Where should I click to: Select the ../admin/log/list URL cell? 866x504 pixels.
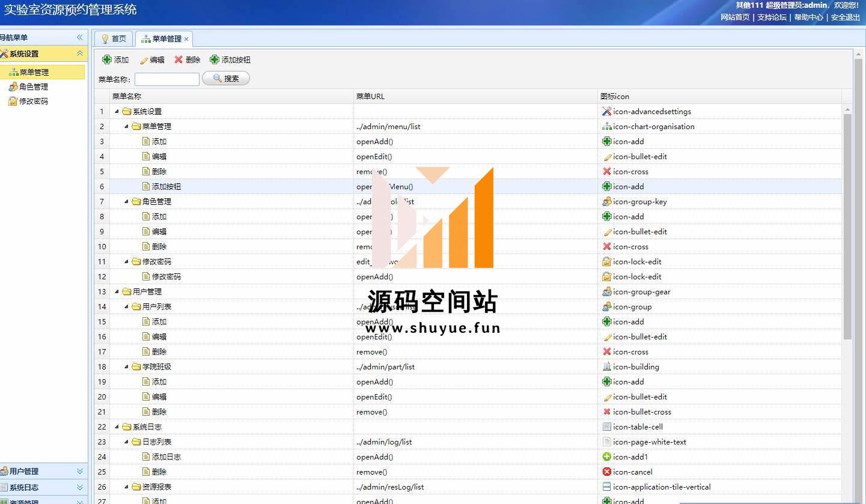pos(475,442)
